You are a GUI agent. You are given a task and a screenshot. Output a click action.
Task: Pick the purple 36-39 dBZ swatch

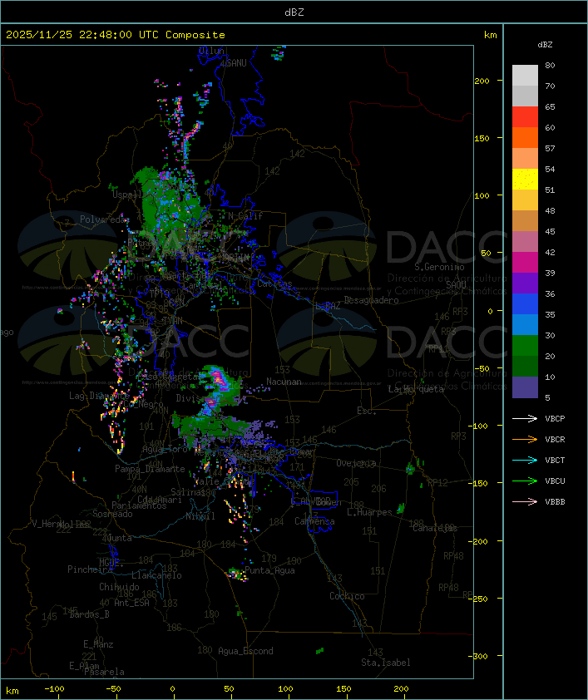click(x=525, y=283)
